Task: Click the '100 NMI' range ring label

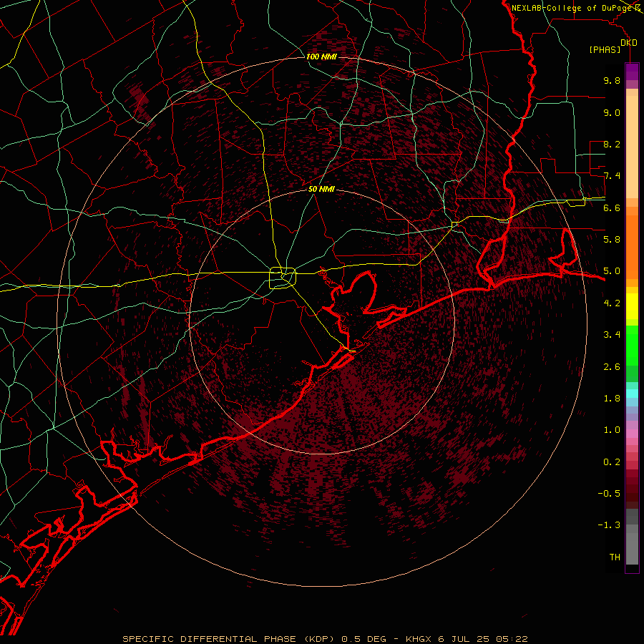Action: [x=321, y=57]
